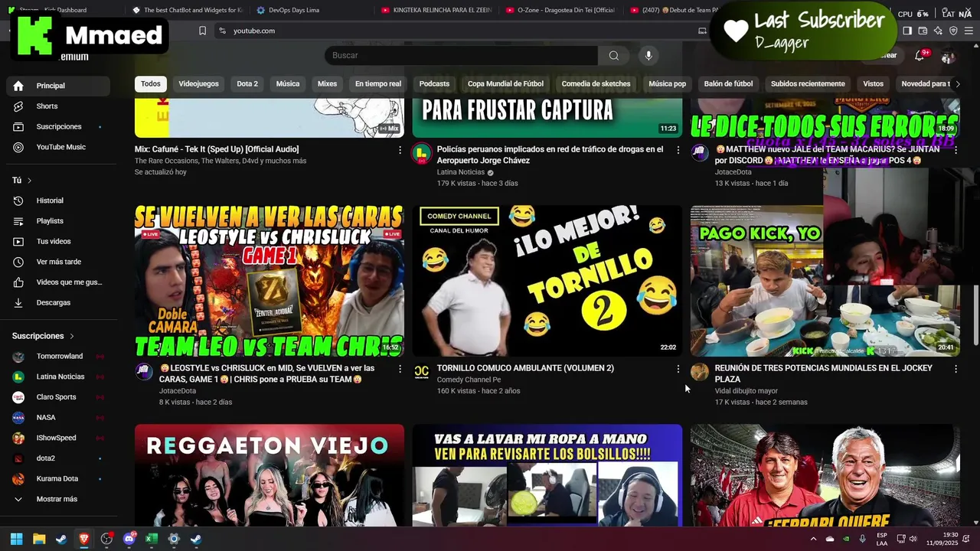The height and width of the screenshot is (551, 980).
Task: Show hidden system tray icons chevron
Action: coord(813,539)
